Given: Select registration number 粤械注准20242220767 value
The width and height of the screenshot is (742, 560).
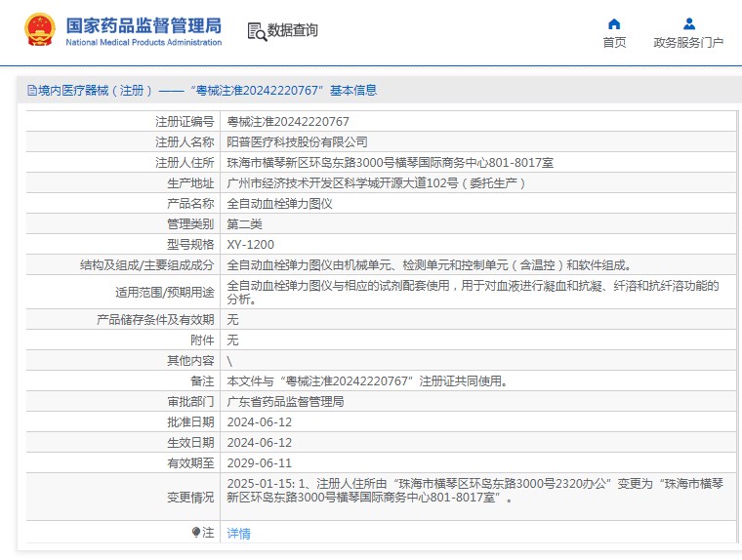Looking at the screenshot, I should pos(288,122).
